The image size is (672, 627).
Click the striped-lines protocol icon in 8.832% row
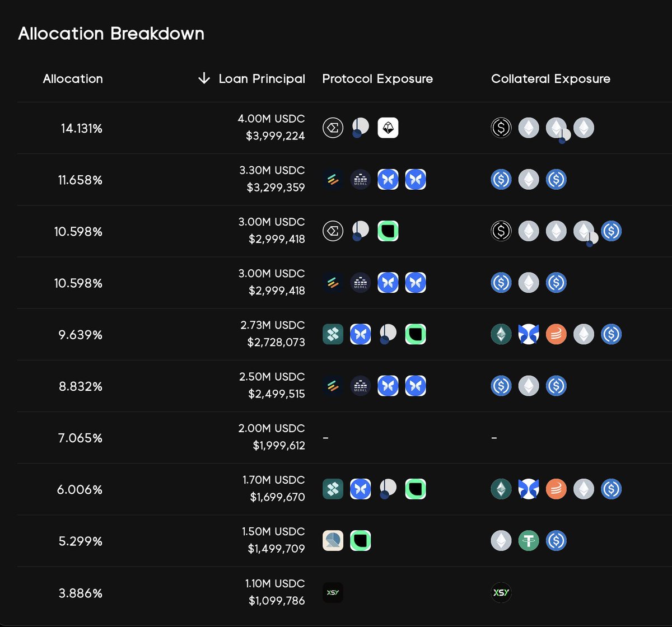333,386
